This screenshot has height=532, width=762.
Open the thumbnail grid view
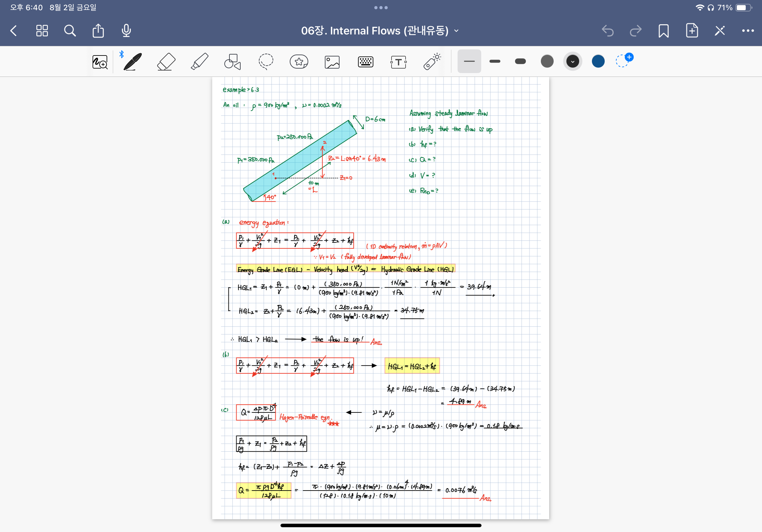tap(42, 31)
